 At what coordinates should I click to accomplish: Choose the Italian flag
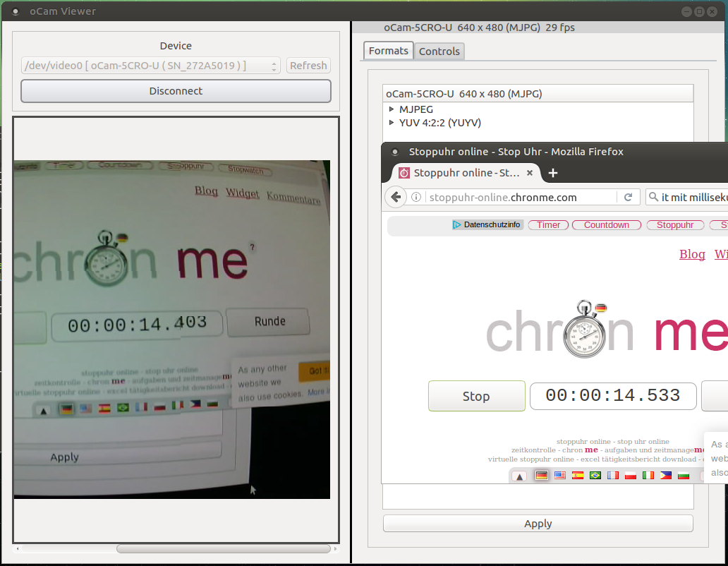click(x=648, y=476)
